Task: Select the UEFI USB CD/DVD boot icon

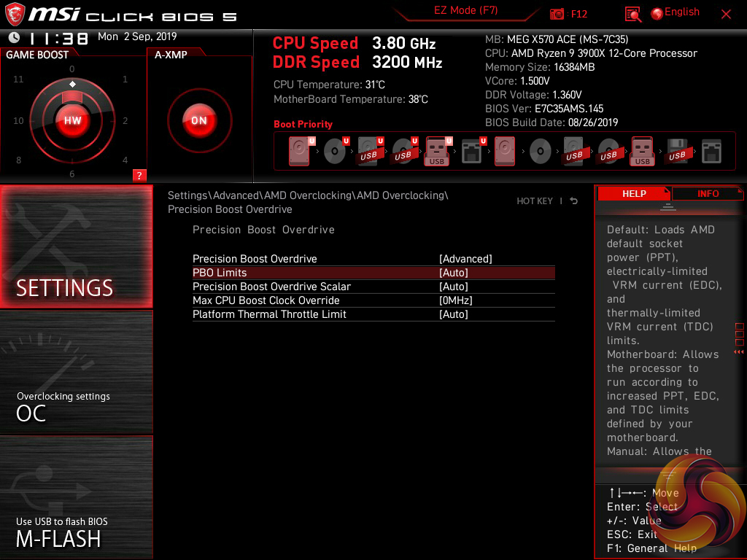Action: point(404,152)
